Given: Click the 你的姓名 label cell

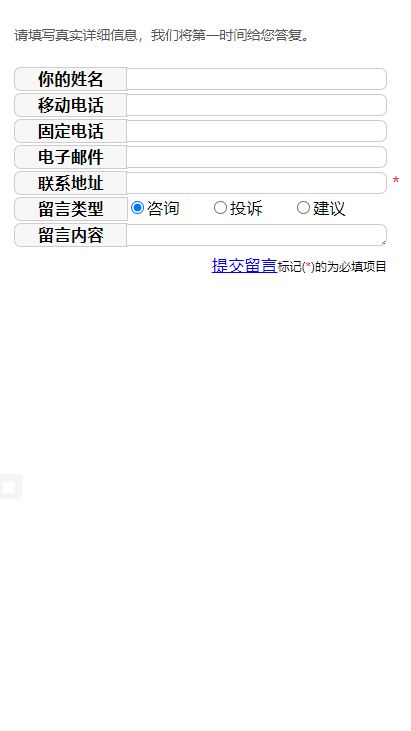Looking at the screenshot, I should click(x=70, y=79).
